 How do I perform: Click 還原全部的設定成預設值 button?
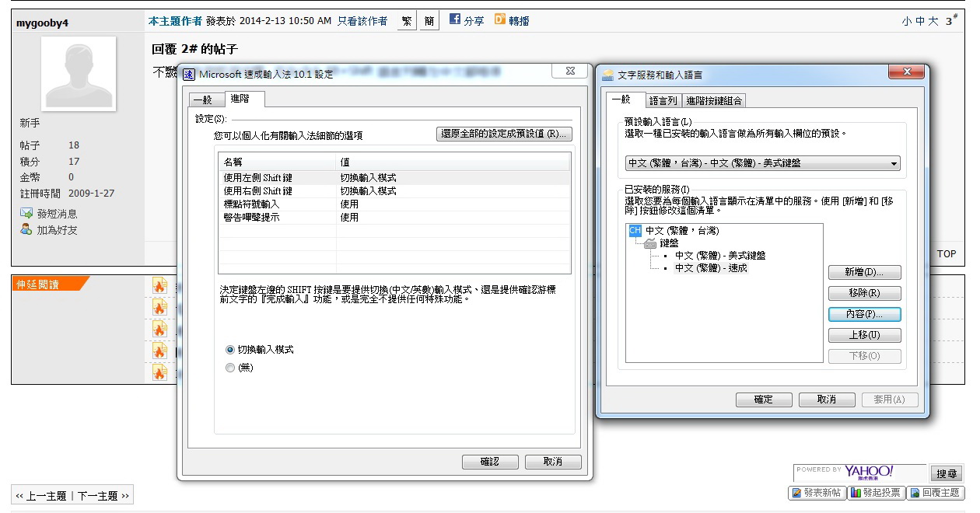coord(504,134)
